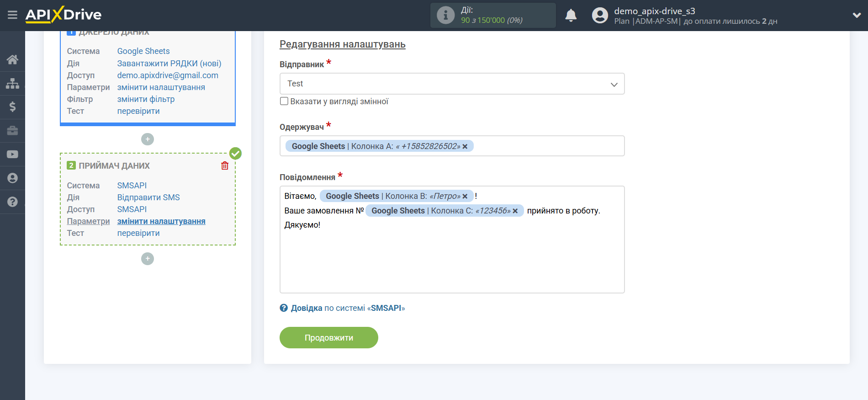Open the hamburger menu
Viewport: 868px width, 400px height.
click(12, 15)
